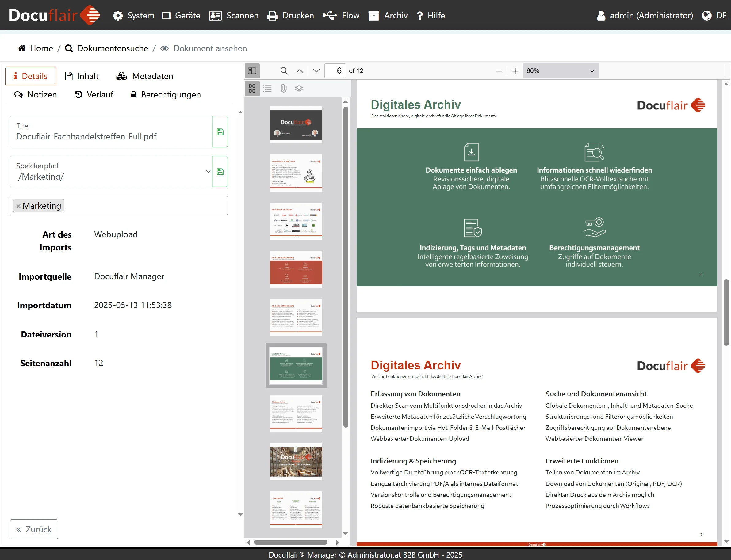731x560 pixels.
Task: Open the 60% zoom level dropdown
Action: click(560, 71)
